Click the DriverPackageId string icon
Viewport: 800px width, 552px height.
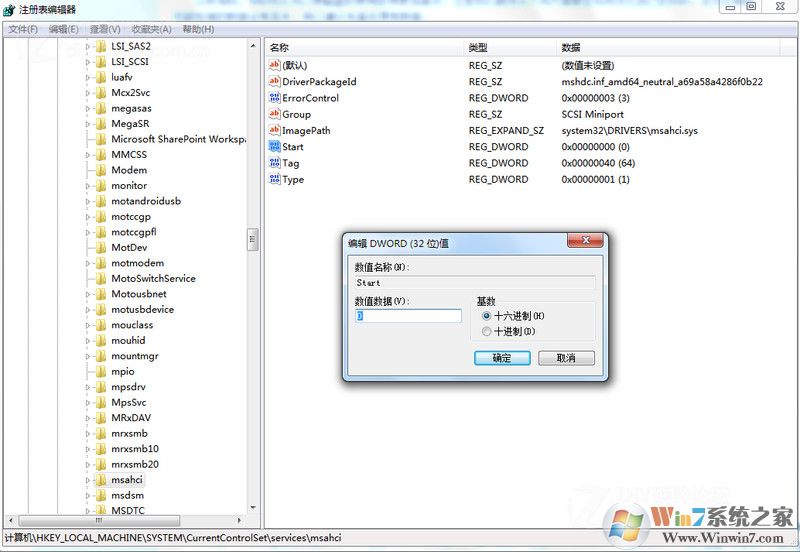tap(275, 81)
